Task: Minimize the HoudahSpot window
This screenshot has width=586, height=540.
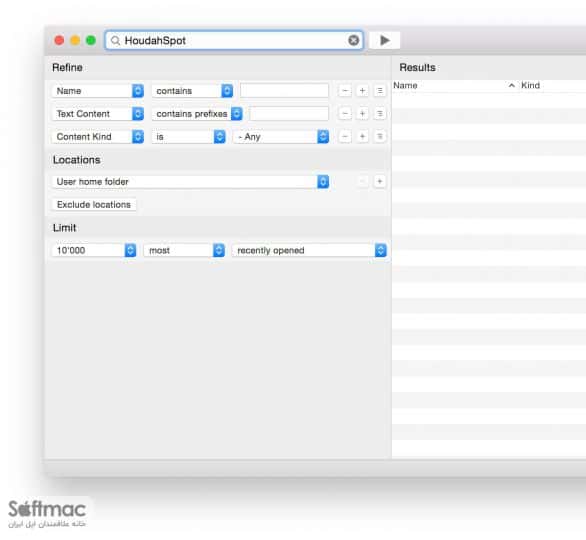Action: pos(75,40)
